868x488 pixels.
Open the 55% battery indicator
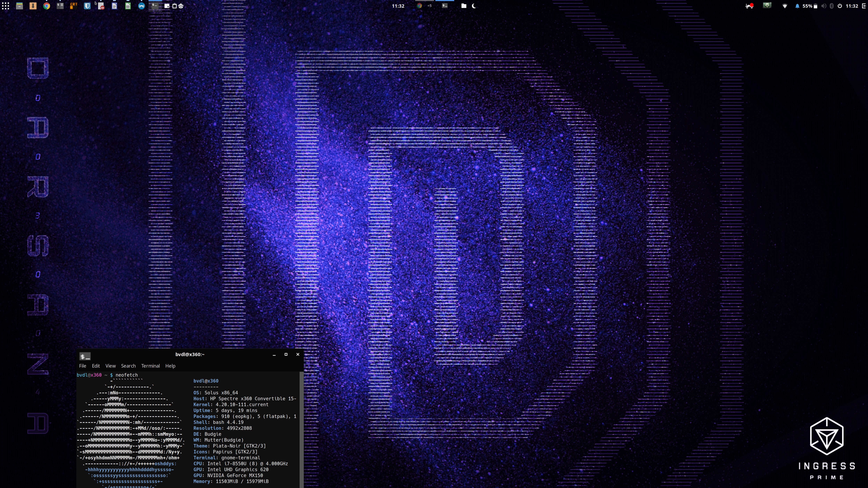tap(810, 6)
